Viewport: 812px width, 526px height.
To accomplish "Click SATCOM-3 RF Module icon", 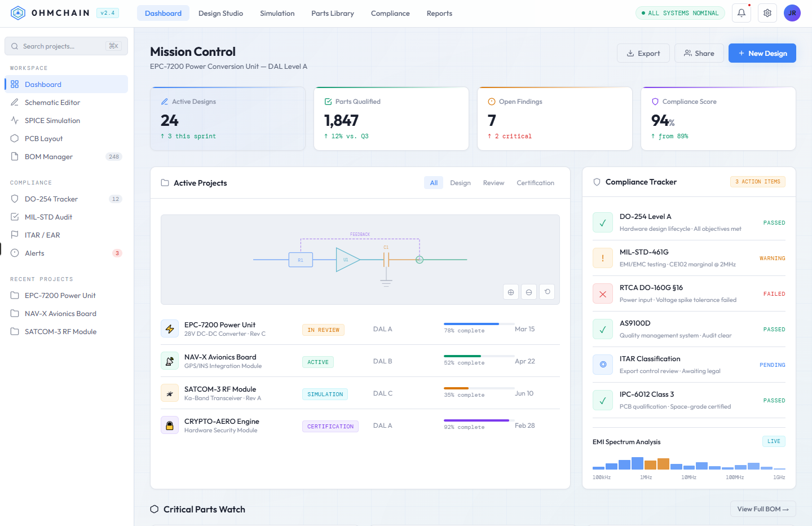I will (x=170, y=393).
